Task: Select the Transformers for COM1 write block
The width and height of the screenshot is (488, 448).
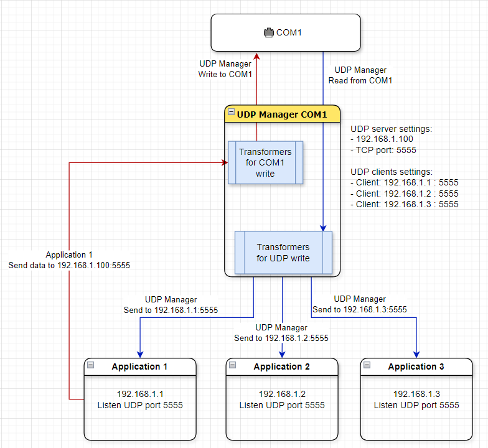Action: click(x=265, y=163)
